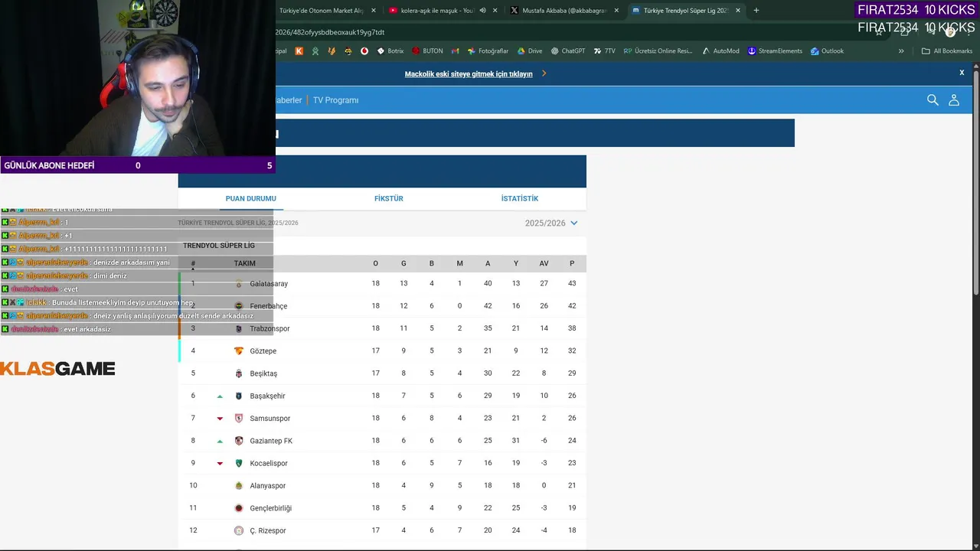The height and width of the screenshot is (551, 980).
Task: Open the StreamElements bookmark
Action: (775, 51)
